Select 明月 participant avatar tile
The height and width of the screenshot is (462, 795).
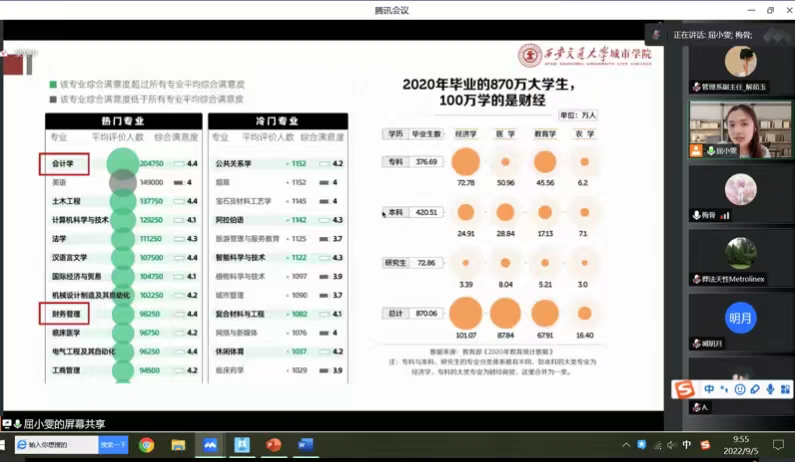pyautogui.click(x=740, y=319)
